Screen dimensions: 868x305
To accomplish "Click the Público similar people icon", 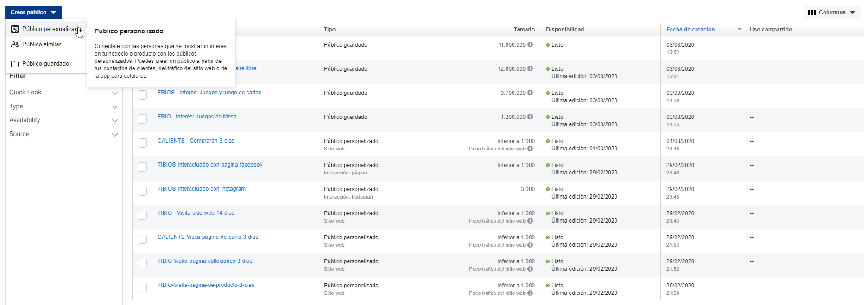I will [15, 44].
